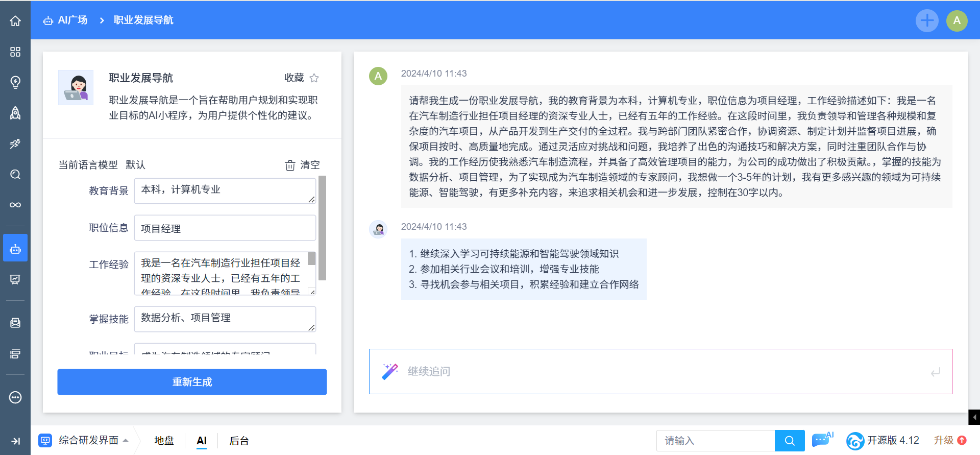The height and width of the screenshot is (455, 980).
Task: Click the 工作经验 textarea inner scrollbar
Action: (312, 258)
